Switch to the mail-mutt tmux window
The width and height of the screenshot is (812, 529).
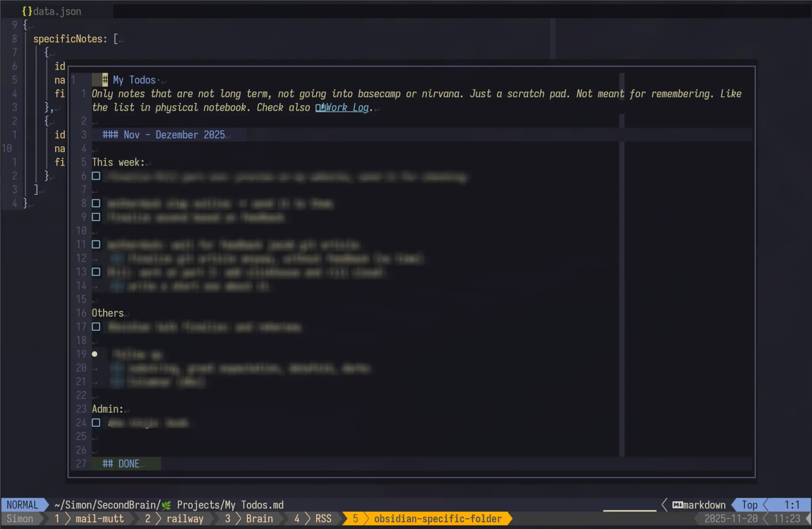(100, 519)
